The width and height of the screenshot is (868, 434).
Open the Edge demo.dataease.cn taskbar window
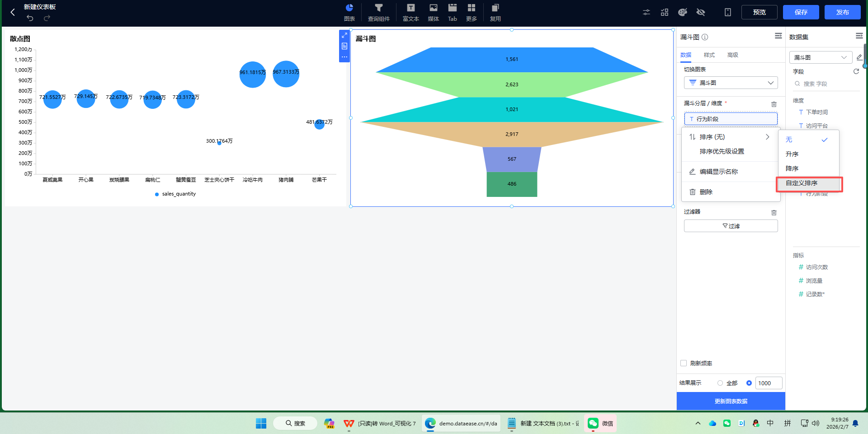[x=461, y=423]
